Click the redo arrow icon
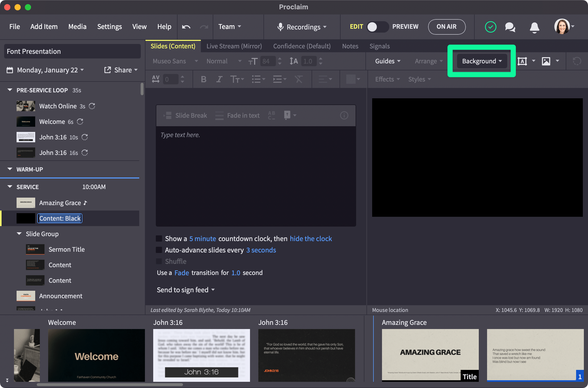The width and height of the screenshot is (588, 388). 204,26
